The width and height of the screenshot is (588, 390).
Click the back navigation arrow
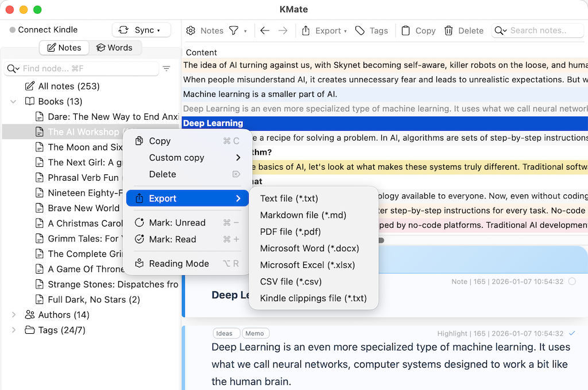coord(264,30)
